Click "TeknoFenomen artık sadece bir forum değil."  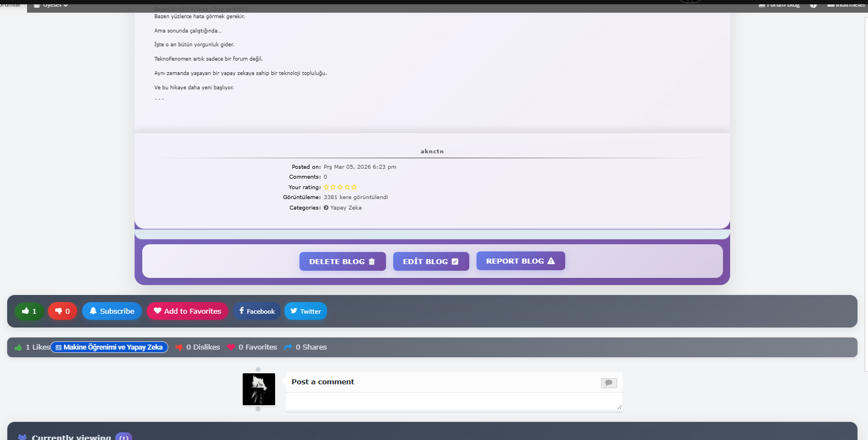pyautogui.click(x=208, y=59)
